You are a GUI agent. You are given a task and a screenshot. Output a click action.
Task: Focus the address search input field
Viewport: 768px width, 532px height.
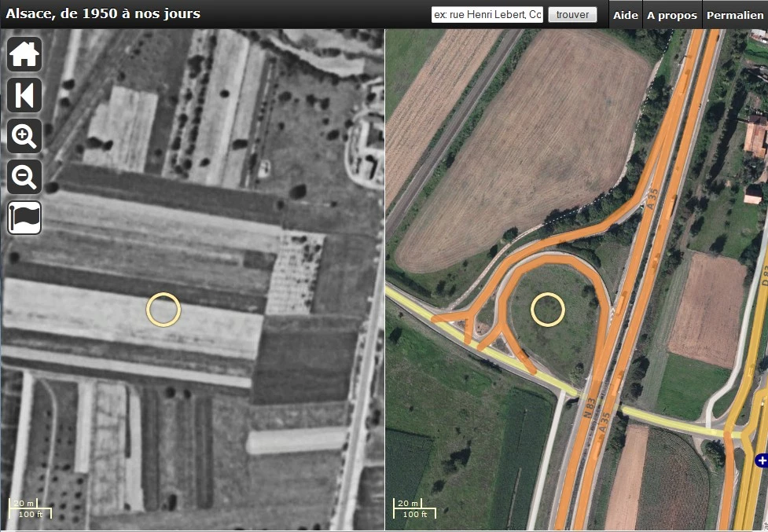[487, 15]
